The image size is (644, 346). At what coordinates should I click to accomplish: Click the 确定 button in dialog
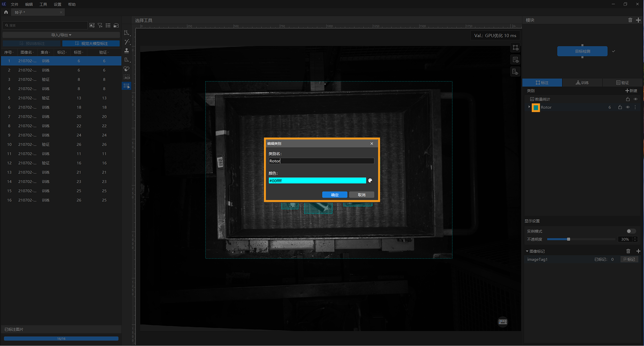coord(335,195)
